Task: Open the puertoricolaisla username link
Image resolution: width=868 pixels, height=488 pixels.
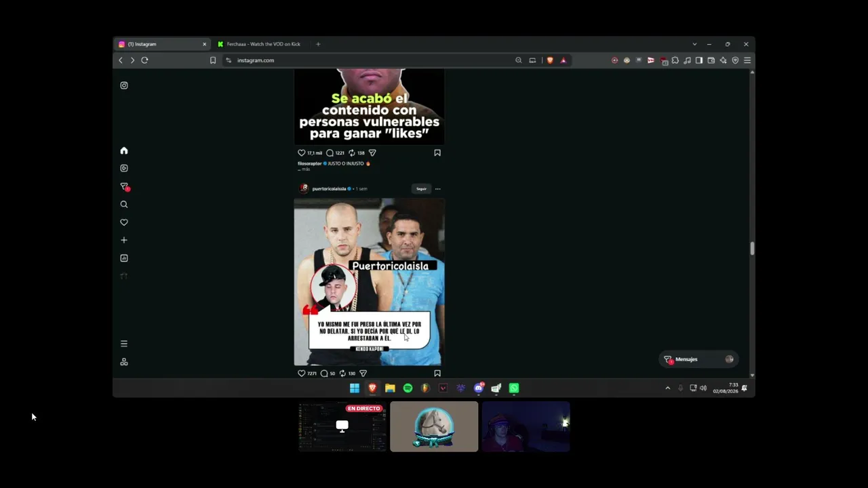Action: click(x=329, y=189)
